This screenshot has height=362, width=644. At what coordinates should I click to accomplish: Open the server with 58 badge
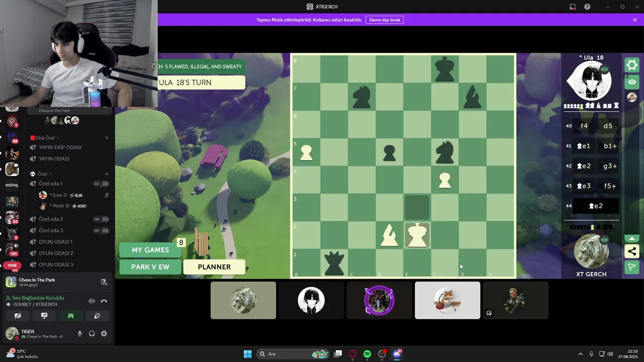click(x=12, y=138)
